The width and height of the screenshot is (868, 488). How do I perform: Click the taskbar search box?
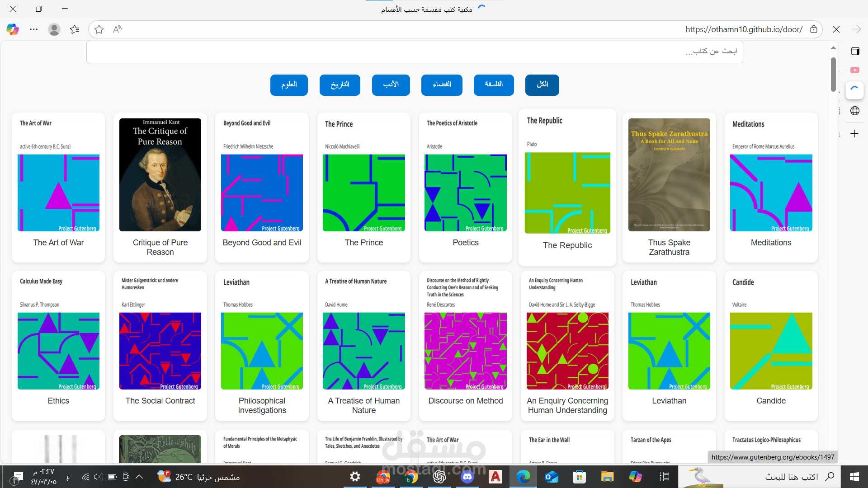[759, 477]
